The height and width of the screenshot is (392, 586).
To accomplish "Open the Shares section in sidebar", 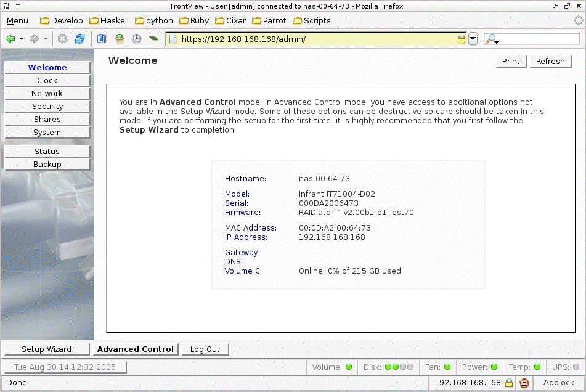I will 47,120.
